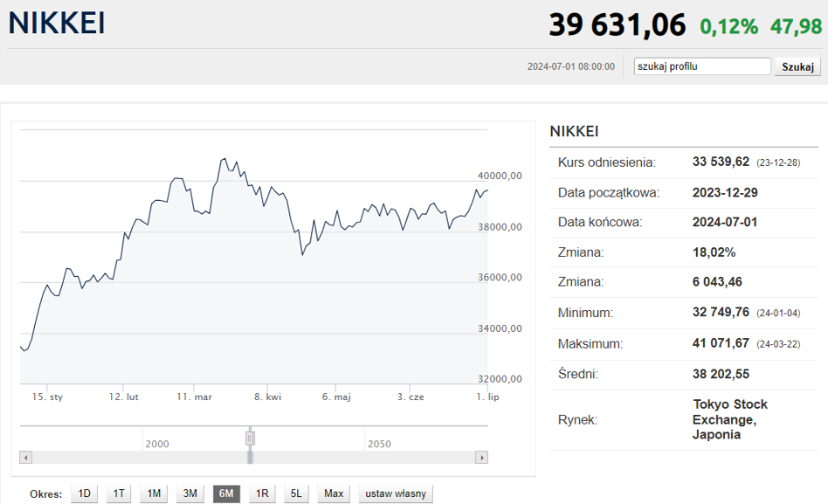828x504 pixels.
Task: Click the NIKKEI page title heading
Action: pyautogui.click(x=57, y=24)
